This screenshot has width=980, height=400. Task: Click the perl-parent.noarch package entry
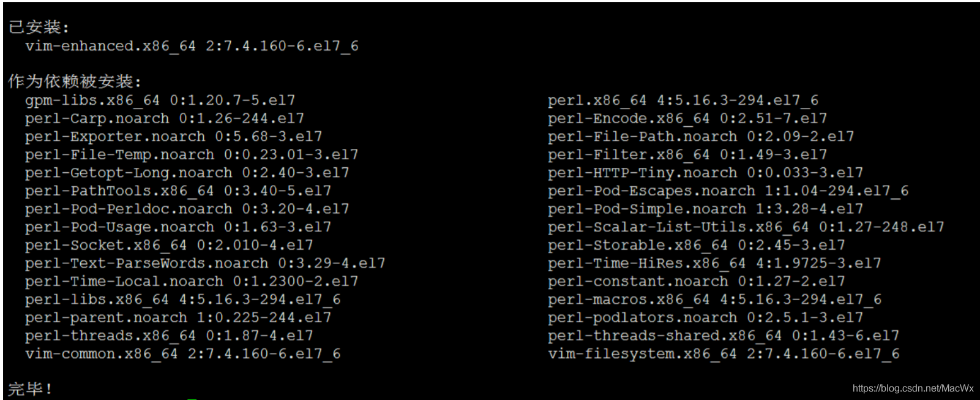click(x=178, y=317)
